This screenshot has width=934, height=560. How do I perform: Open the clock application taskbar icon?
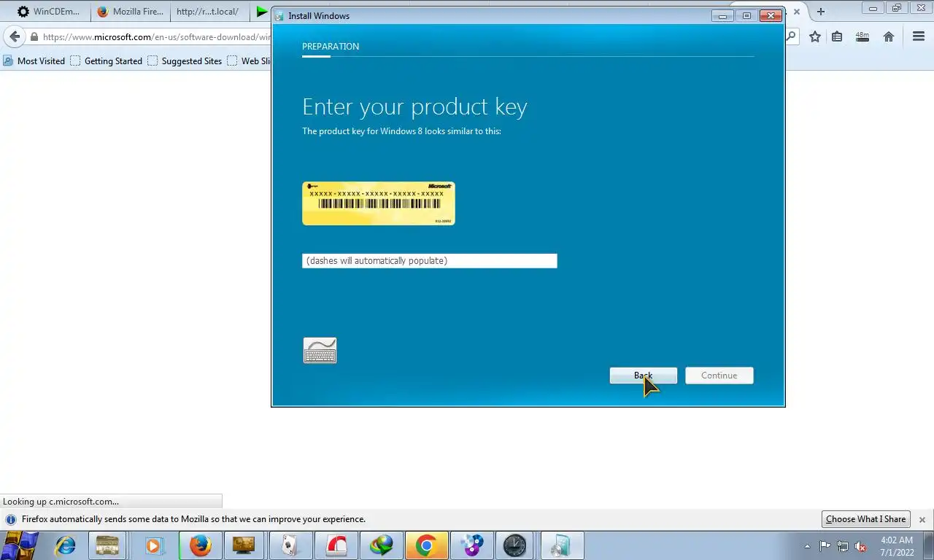[x=514, y=545]
